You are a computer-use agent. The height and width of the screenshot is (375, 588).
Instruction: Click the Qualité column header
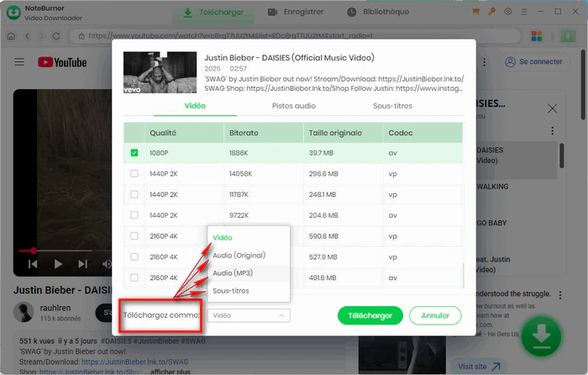(184, 133)
